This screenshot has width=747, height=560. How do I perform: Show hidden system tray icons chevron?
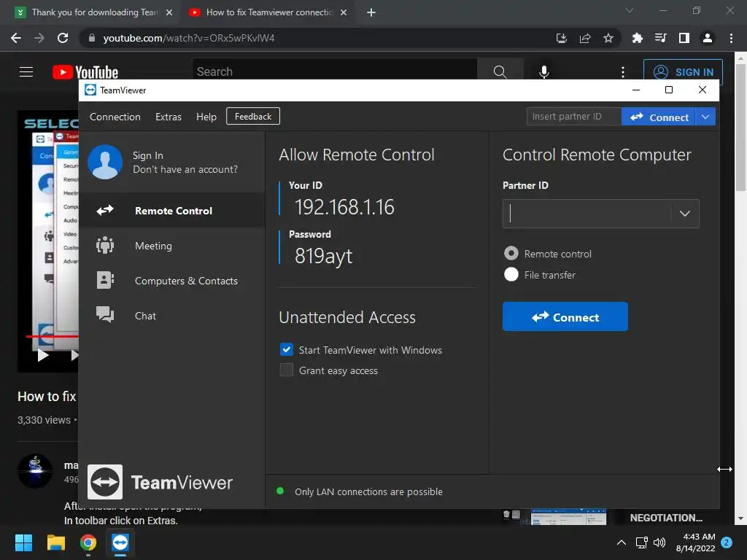point(622,542)
